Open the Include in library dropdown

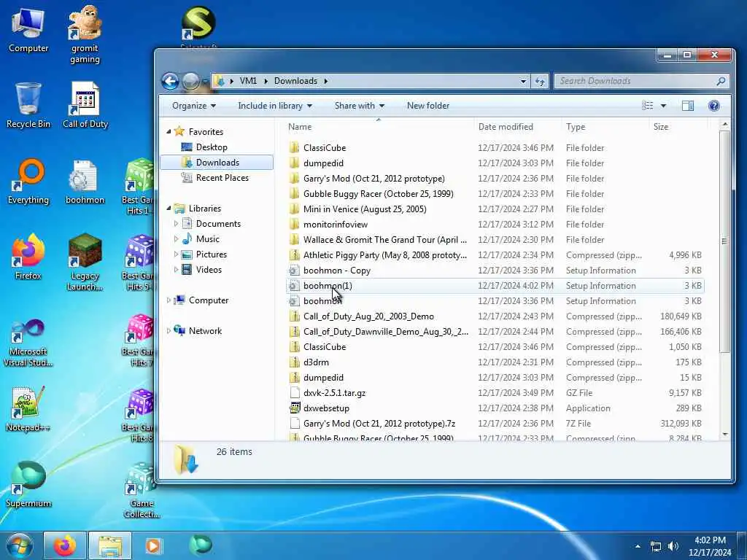(x=275, y=106)
